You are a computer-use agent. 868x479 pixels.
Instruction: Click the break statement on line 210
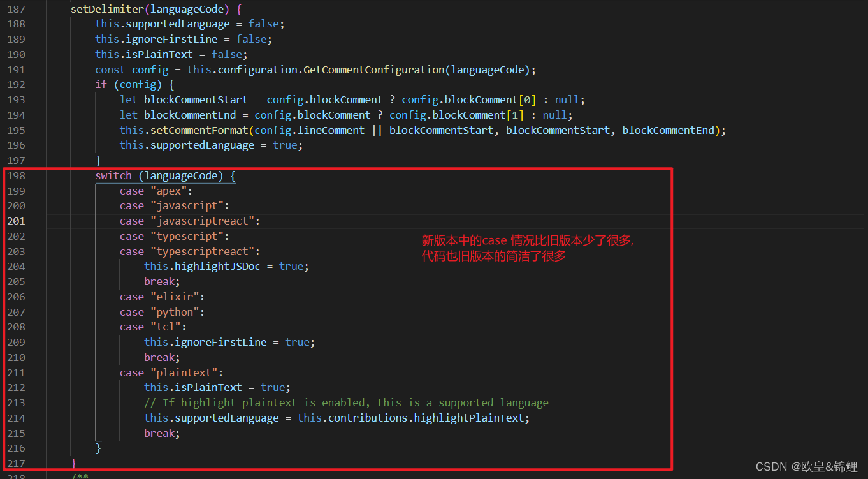click(x=162, y=358)
